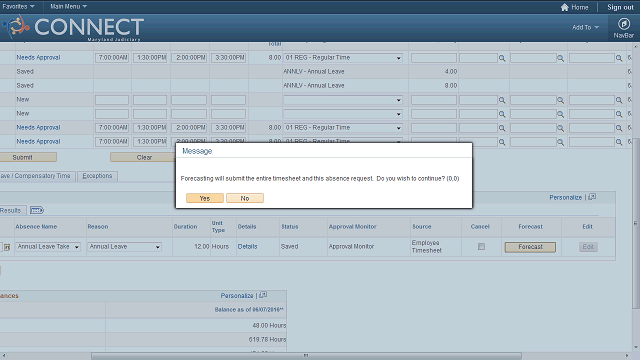This screenshot has width=640, height=360.
Task: Confirm forecasting by clicking Yes
Action: click(205, 198)
